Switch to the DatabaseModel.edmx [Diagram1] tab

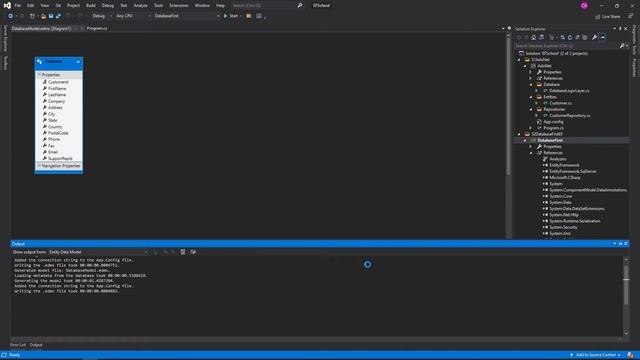click(x=41, y=29)
